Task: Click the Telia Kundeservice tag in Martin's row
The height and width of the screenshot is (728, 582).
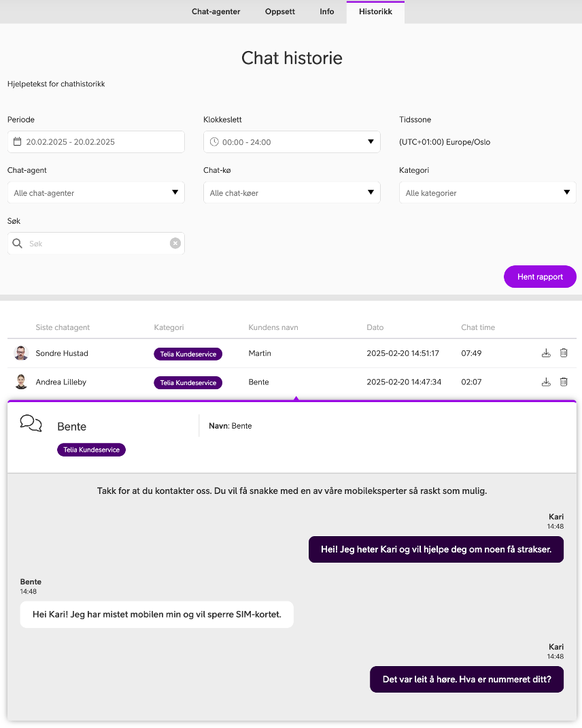Action: click(188, 354)
